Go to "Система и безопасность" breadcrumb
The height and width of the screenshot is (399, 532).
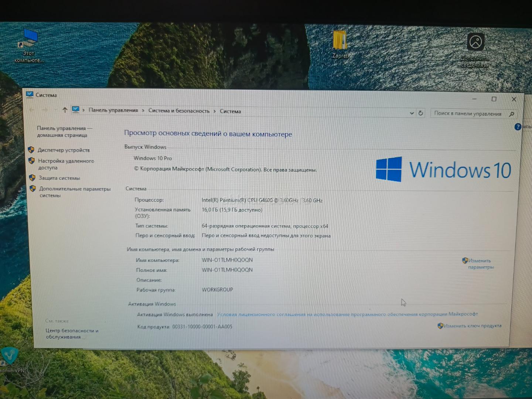(x=179, y=111)
